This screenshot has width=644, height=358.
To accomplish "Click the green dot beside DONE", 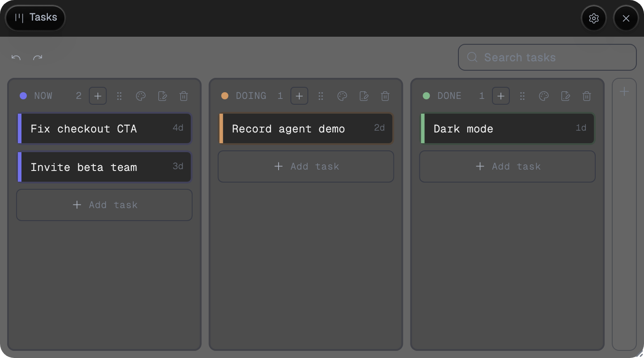I will click(426, 96).
